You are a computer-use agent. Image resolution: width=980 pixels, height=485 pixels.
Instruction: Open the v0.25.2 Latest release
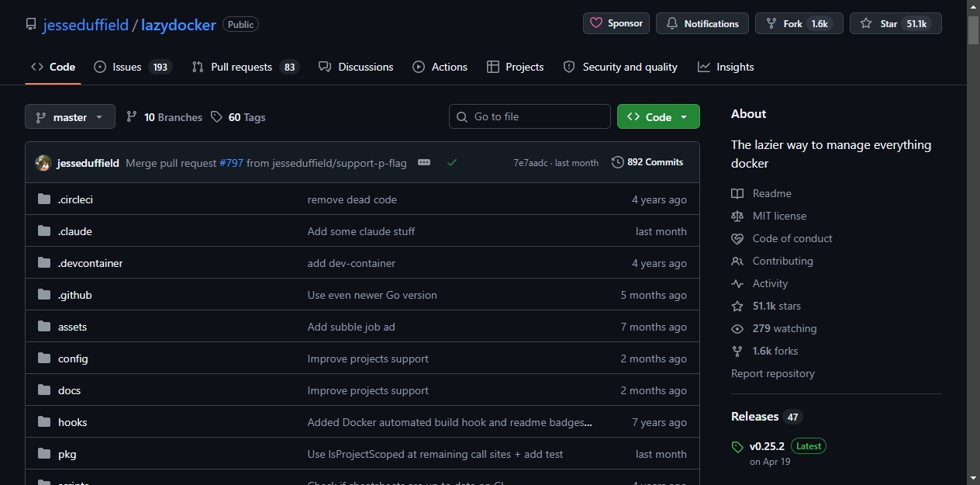pos(788,446)
